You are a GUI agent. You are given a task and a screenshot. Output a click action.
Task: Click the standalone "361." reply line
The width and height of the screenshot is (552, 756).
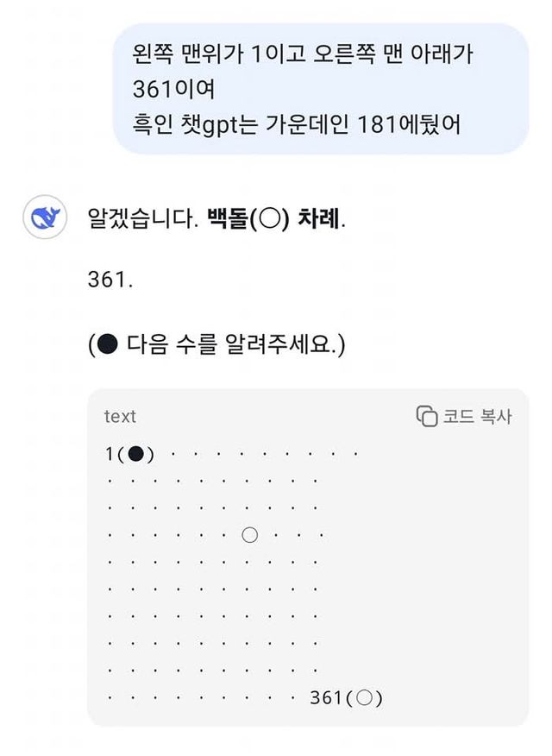(x=111, y=282)
